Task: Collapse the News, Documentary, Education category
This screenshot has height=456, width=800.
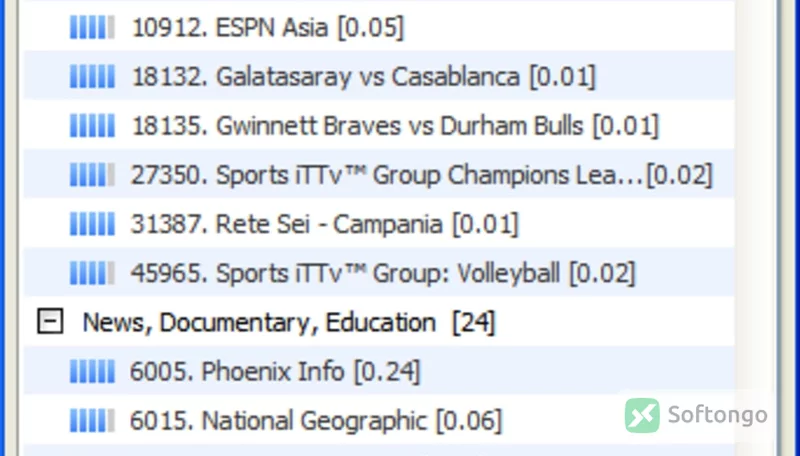Action: click(x=50, y=322)
